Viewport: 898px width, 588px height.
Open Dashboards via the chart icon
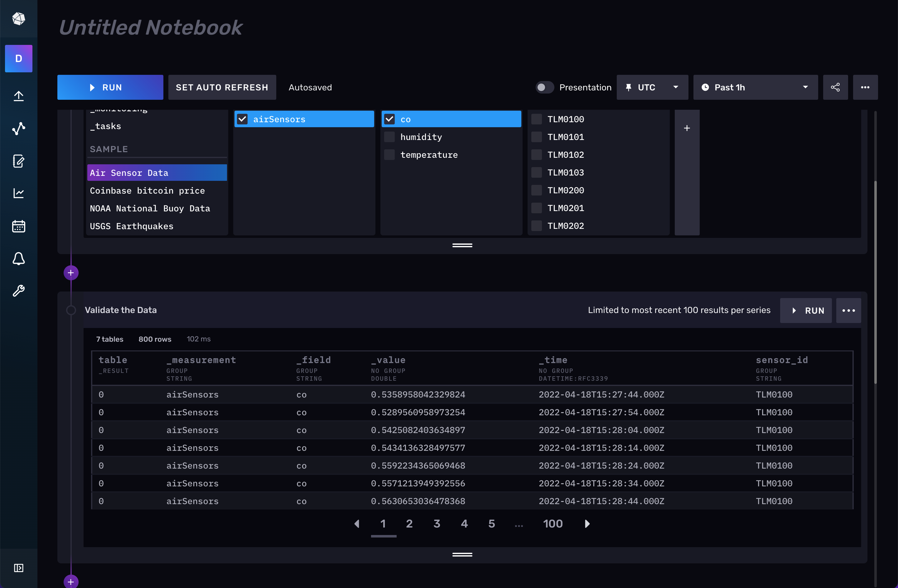[18, 194]
